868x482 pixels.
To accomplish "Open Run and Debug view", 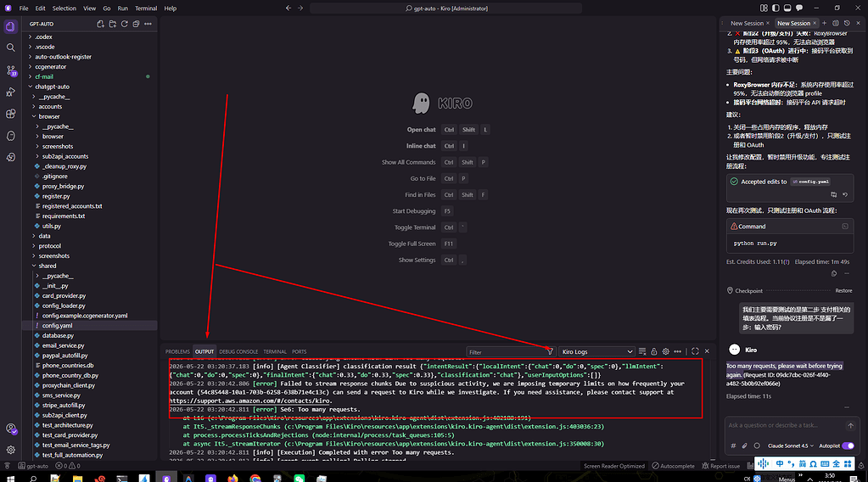I will click(x=10, y=92).
